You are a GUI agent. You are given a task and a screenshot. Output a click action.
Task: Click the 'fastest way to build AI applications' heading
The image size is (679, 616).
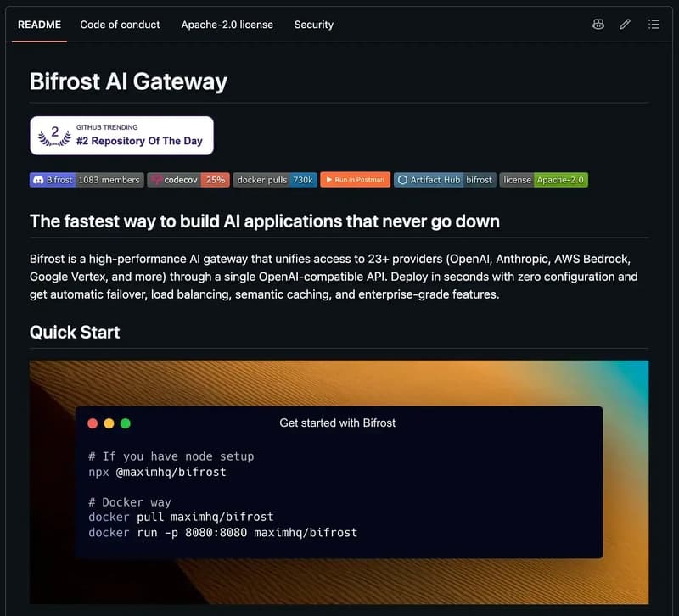pyautogui.click(x=265, y=221)
